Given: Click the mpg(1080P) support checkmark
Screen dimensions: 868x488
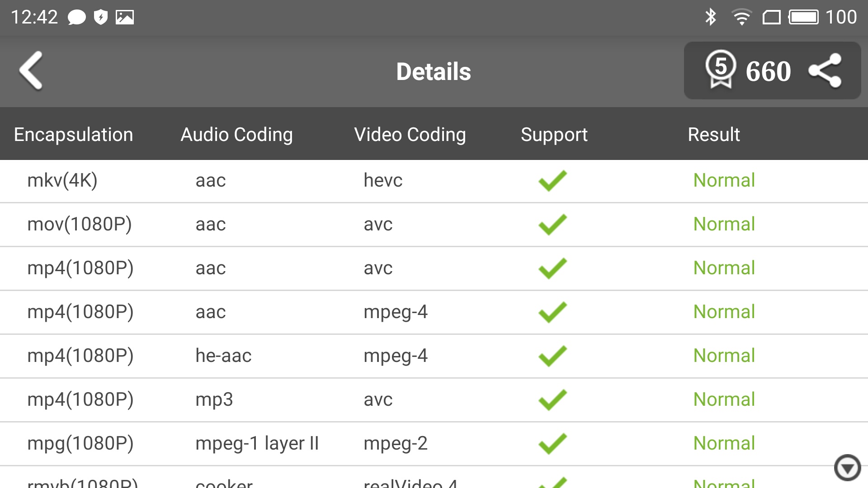Looking at the screenshot, I should (552, 444).
